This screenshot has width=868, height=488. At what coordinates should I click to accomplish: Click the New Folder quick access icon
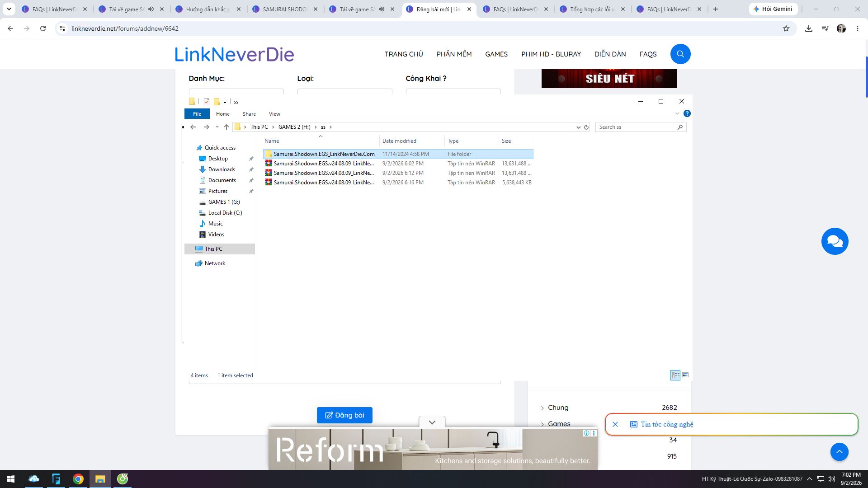coord(217,102)
